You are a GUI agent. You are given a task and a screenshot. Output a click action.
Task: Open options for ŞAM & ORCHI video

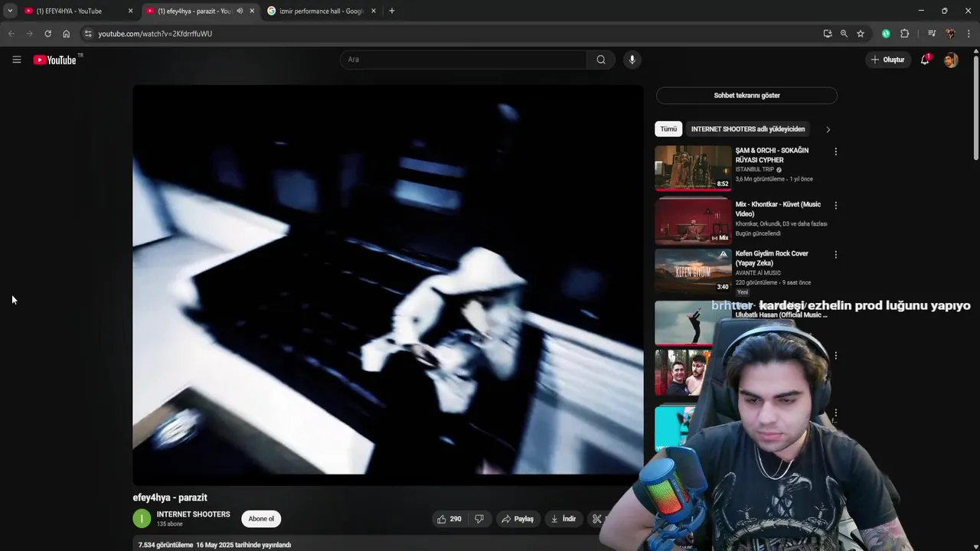pyautogui.click(x=835, y=152)
